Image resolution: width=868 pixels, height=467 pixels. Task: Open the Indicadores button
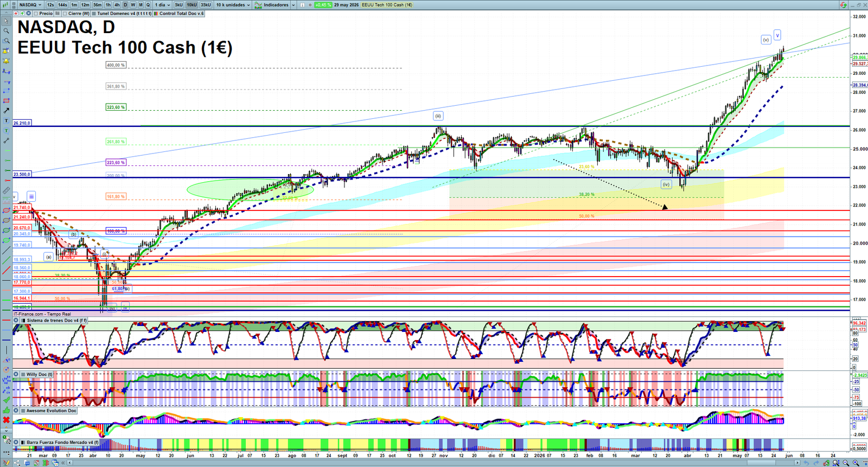(x=272, y=5)
